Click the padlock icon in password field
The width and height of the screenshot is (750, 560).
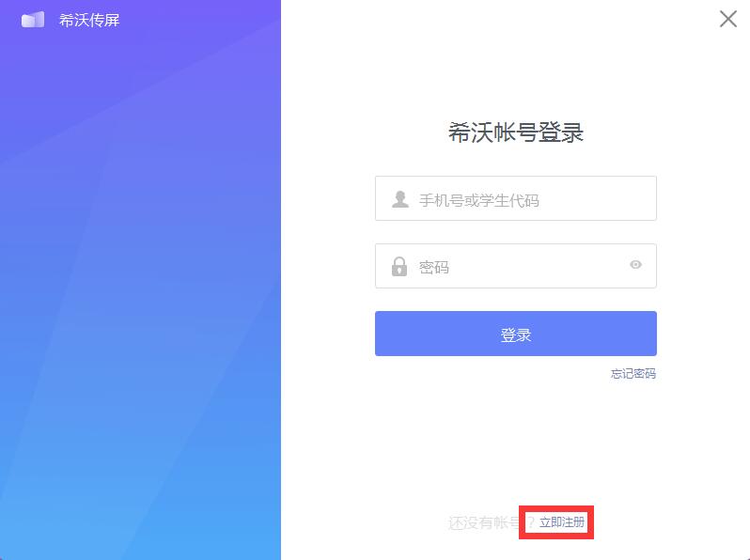(399, 266)
